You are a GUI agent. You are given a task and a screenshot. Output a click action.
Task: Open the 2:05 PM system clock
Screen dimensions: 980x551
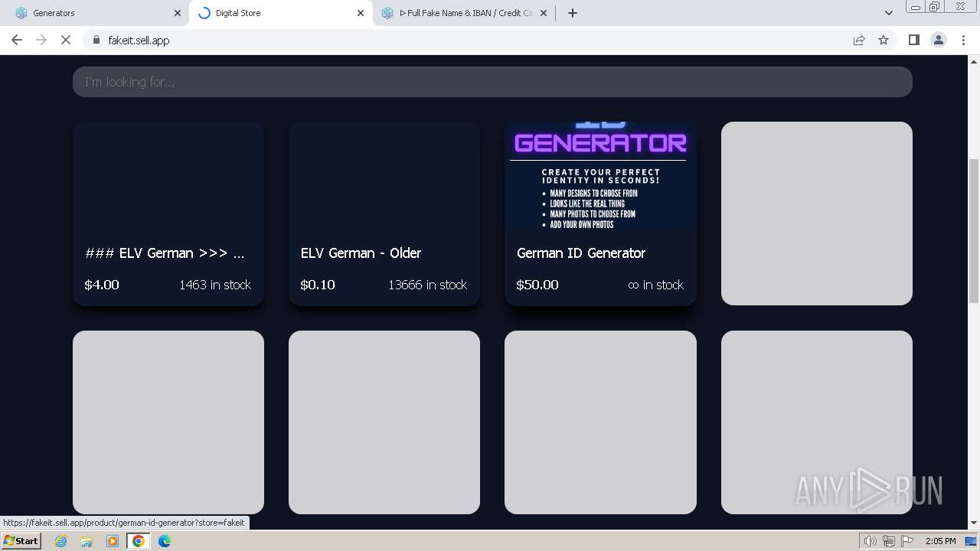point(940,541)
